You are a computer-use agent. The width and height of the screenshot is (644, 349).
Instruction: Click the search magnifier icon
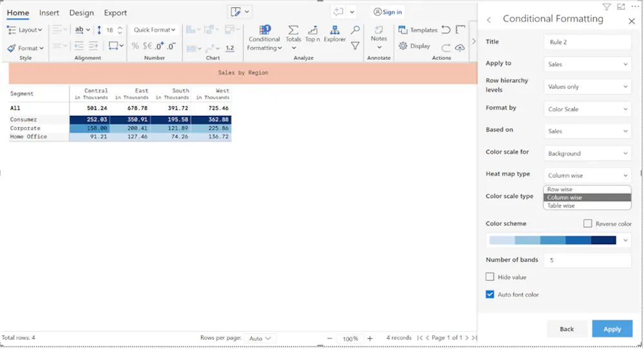355,30
